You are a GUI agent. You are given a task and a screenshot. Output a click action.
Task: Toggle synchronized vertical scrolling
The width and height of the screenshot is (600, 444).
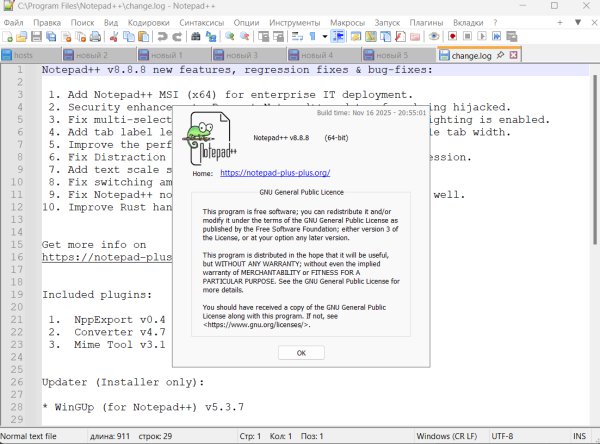click(x=263, y=37)
